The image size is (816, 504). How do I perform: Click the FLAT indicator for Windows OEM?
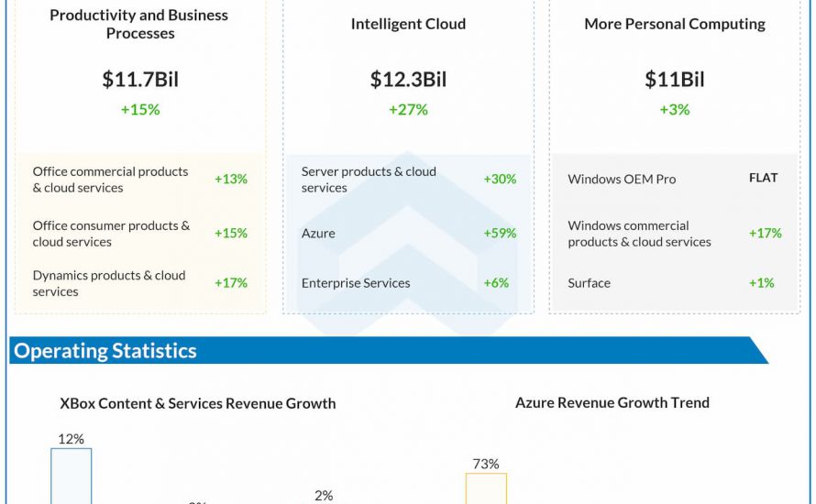coord(763,179)
